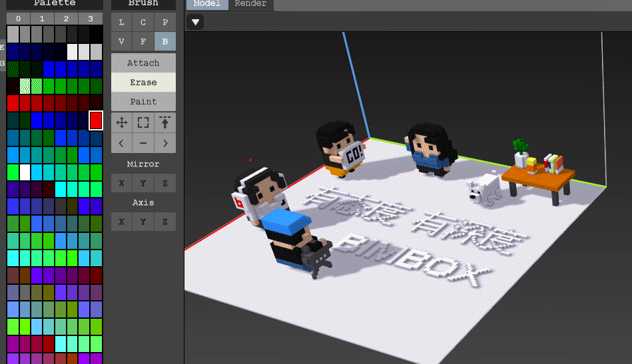
Task: Switch to the Render tab
Action: click(x=250, y=4)
